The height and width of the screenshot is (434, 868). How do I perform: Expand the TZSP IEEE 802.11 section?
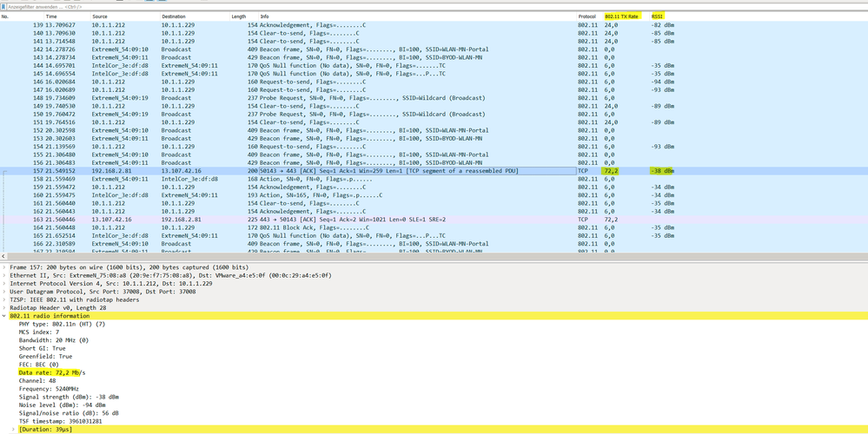click(4, 299)
